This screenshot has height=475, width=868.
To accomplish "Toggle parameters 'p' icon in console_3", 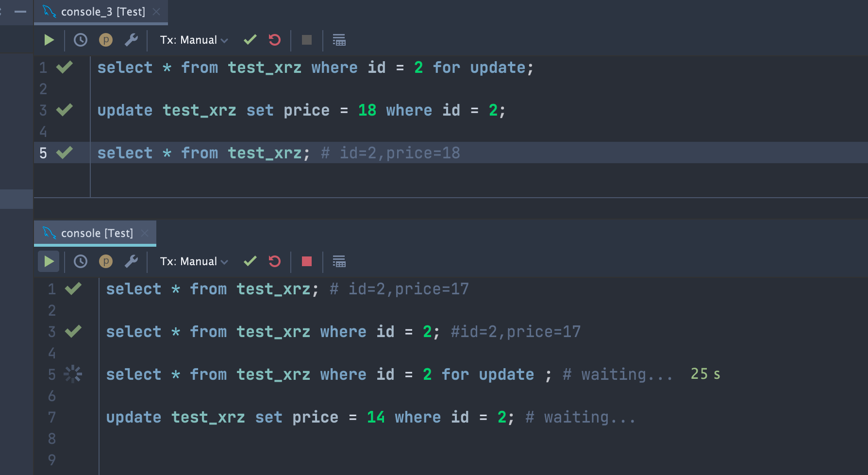I will click(x=106, y=40).
